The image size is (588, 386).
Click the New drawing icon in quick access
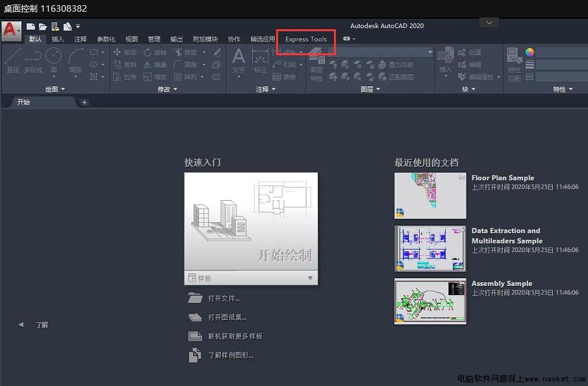tap(31, 26)
